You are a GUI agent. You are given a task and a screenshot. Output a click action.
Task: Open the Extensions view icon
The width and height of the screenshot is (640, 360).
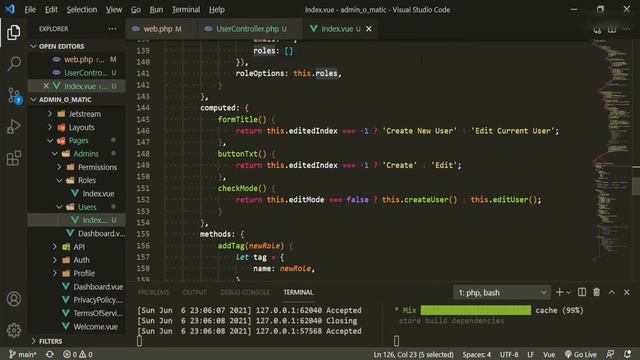point(13,158)
